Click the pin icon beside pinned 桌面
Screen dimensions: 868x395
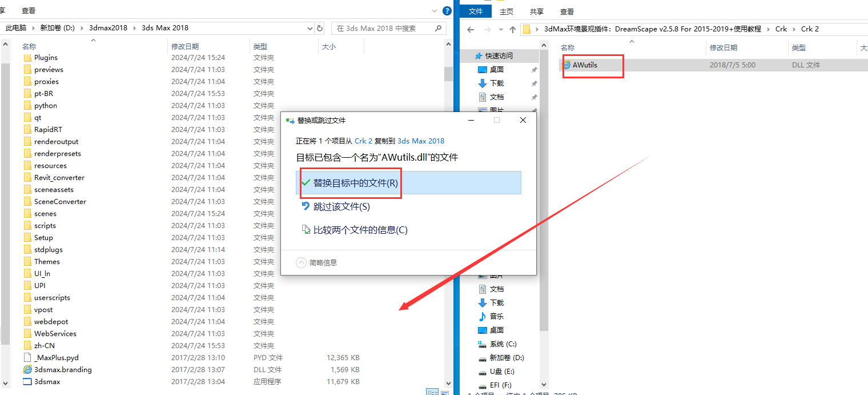pos(534,70)
